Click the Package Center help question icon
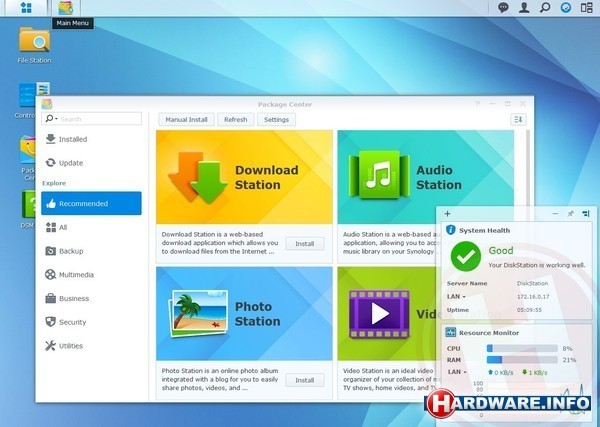The width and height of the screenshot is (600, 427). click(x=477, y=104)
